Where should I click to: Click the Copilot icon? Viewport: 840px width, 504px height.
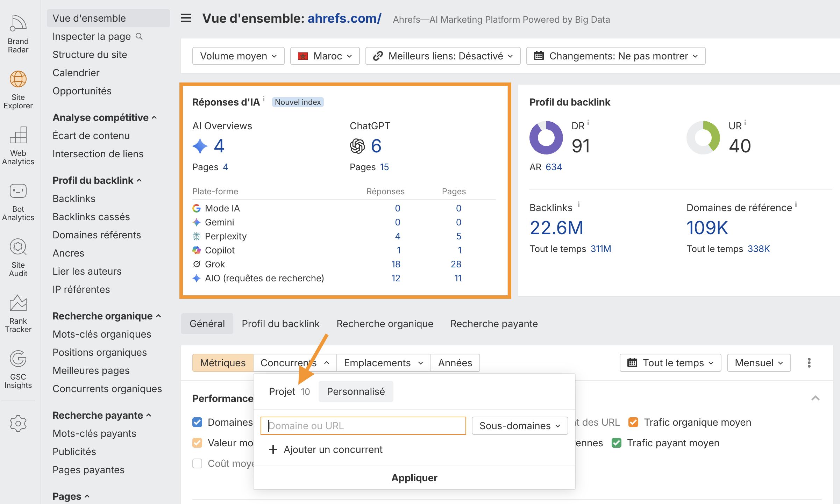197,250
